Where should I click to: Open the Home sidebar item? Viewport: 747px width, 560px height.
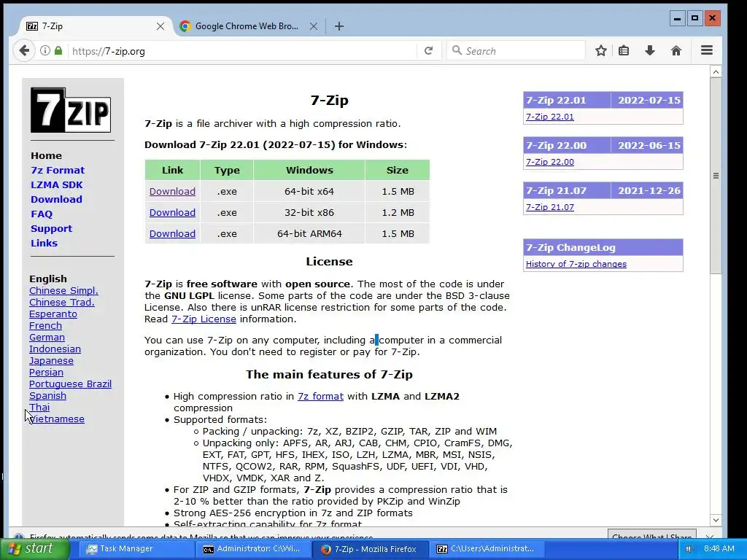point(46,156)
